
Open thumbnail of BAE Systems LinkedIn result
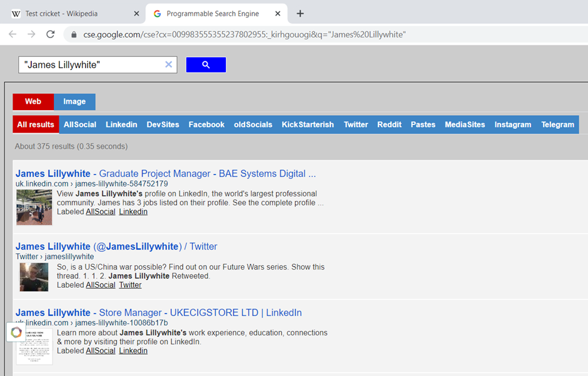tap(34, 207)
